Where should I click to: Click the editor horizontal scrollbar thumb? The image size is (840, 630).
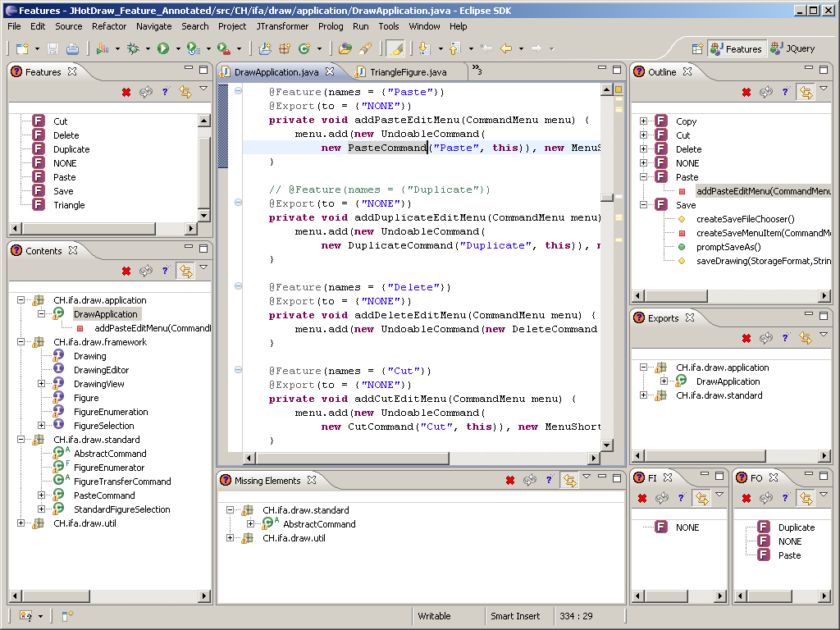352,458
